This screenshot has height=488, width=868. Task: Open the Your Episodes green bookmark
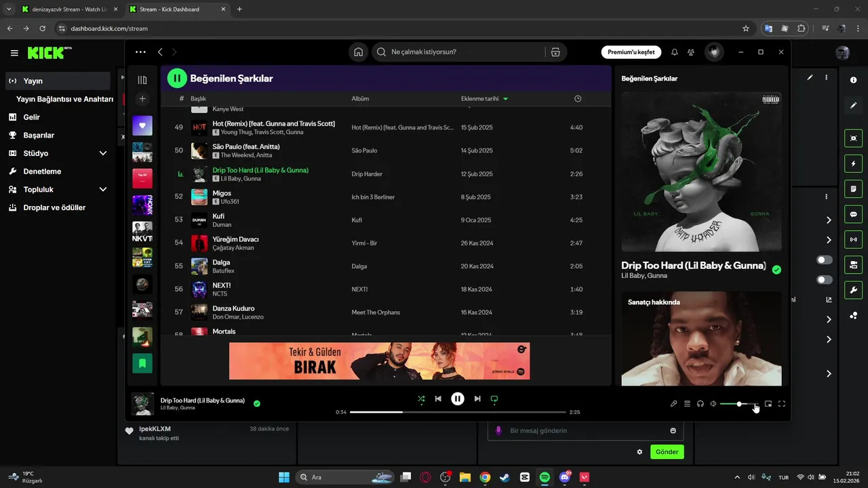(x=142, y=363)
